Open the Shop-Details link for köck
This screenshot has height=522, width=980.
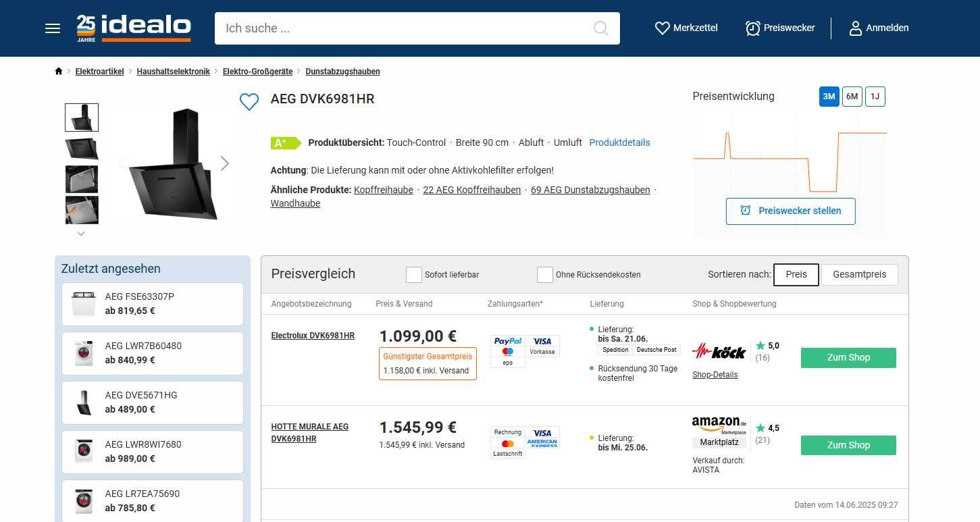715,375
